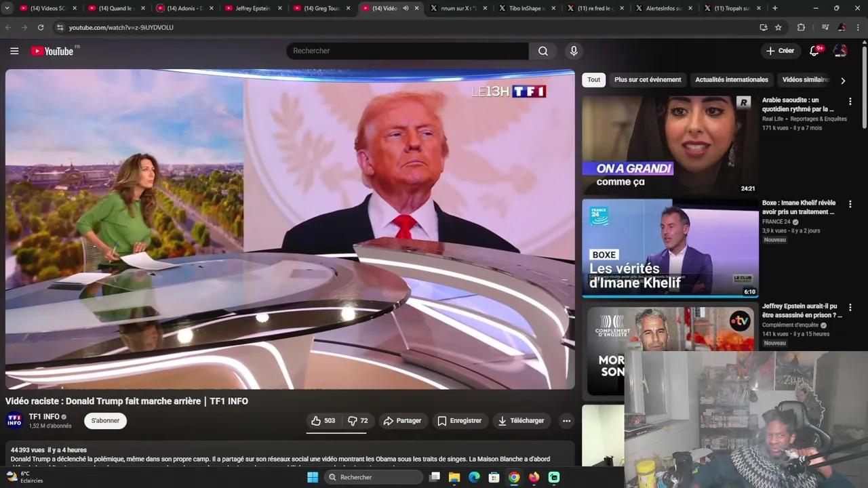Click the Partager share button
The image size is (868, 488).
click(x=402, y=421)
